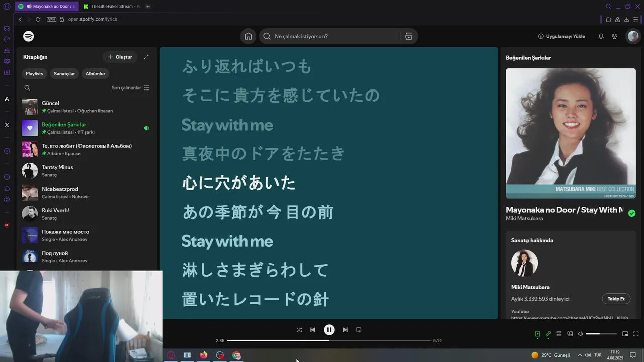The image size is (644, 362).
Task: Click Oluştur to create a playlist
Action: click(x=120, y=57)
